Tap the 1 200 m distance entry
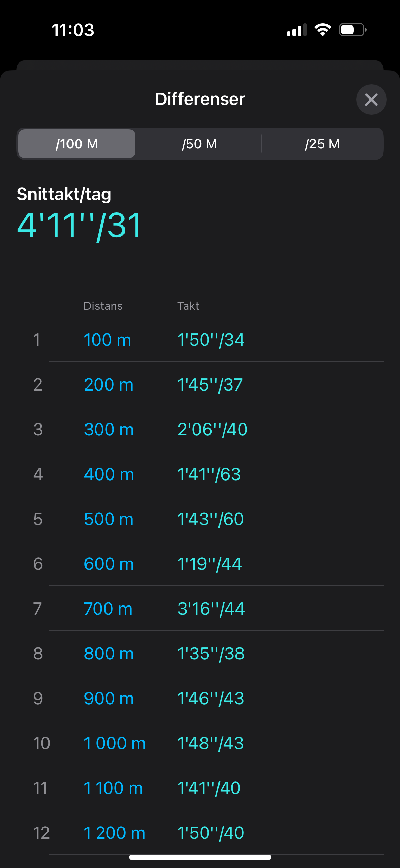This screenshot has height=868, width=400. click(114, 833)
